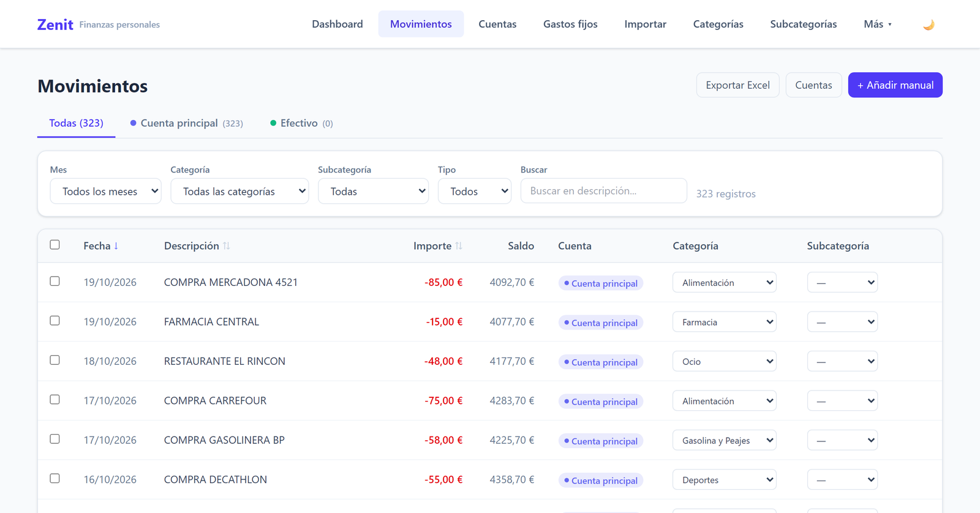This screenshot has height=513, width=980.
Task: Check the RESTAURANTE EL RINCON row checkbox
Action: coord(55,360)
